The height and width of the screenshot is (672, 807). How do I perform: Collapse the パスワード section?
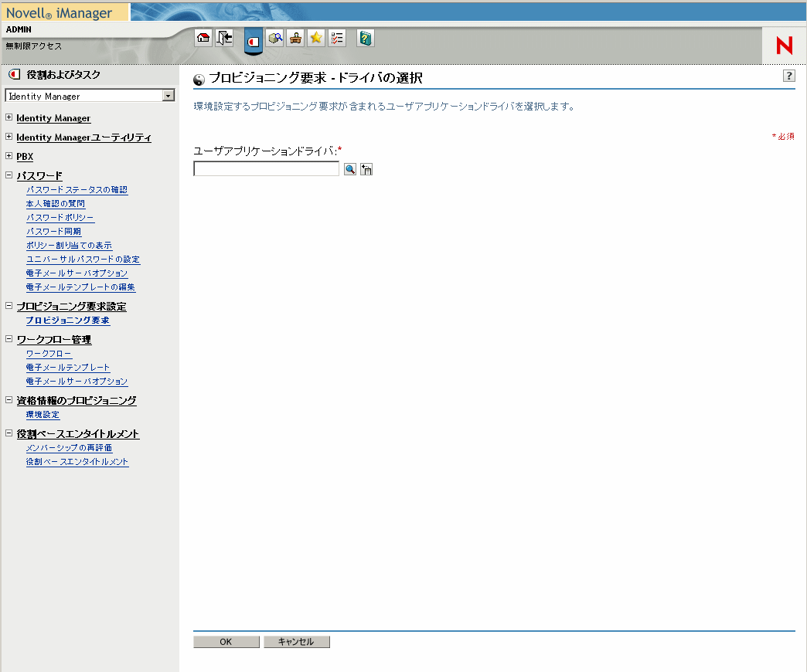(8, 175)
